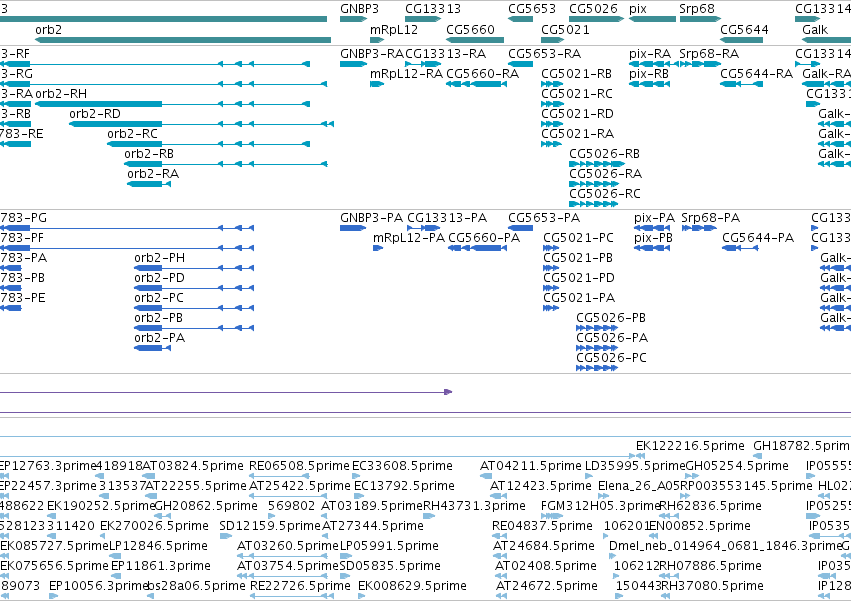Select the CG5660 gene label
The height and width of the screenshot is (601, 851).
pos(471,29)
